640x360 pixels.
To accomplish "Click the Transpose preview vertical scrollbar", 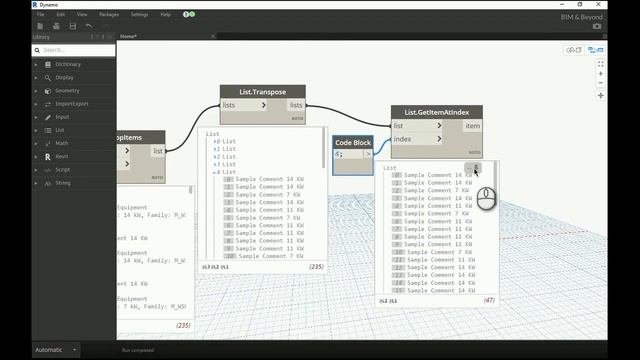I will pyautogui.click(x=324, y=148).
